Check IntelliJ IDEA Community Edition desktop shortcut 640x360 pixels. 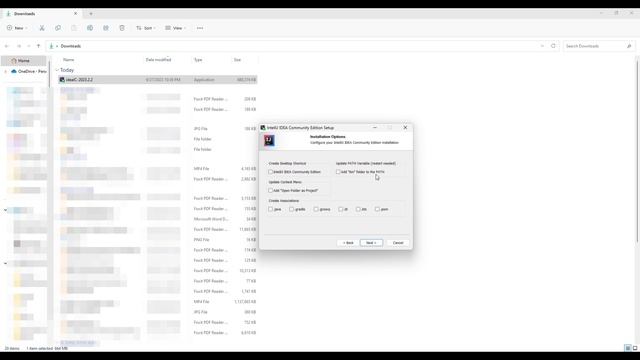pos(271,172)
